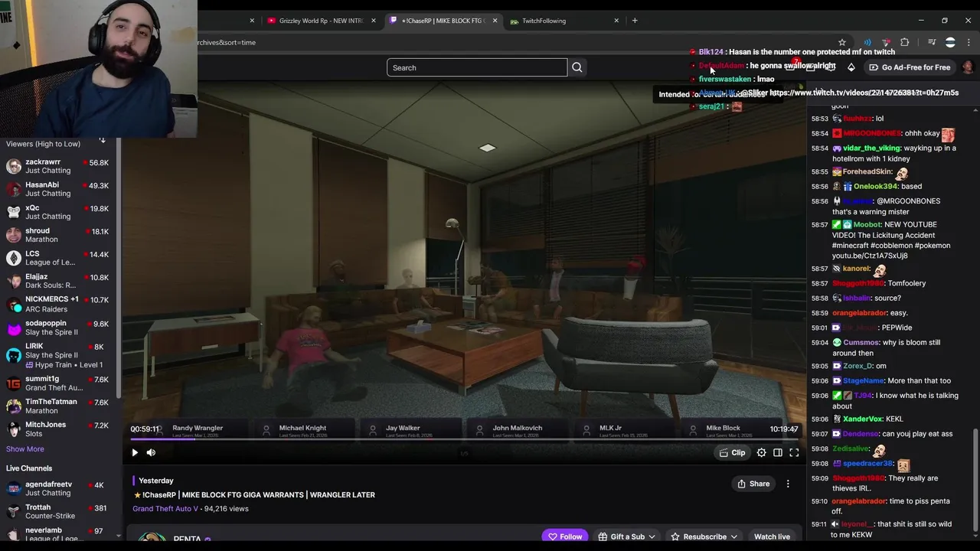Open the Gift a Sub dropdown

click(x=626, y=536)
